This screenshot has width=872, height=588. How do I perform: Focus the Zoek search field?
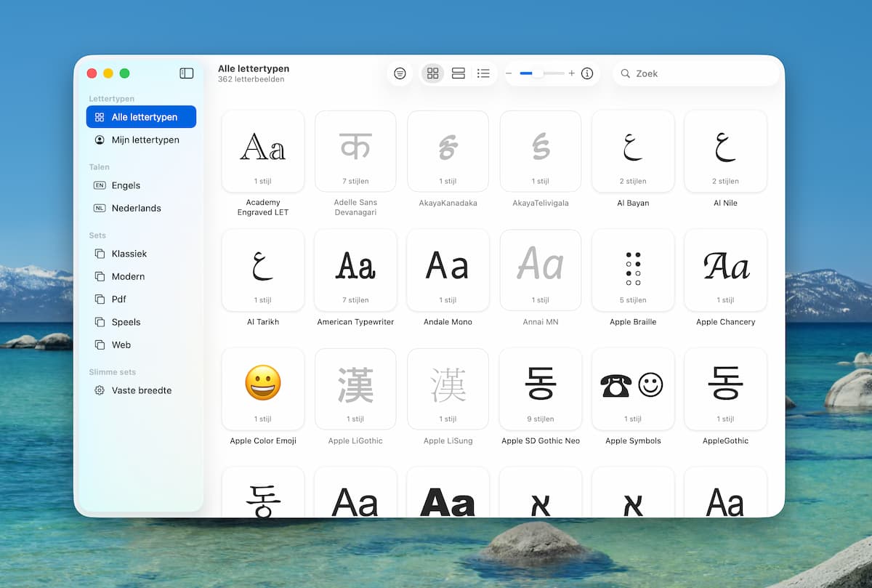coord(701,73)
